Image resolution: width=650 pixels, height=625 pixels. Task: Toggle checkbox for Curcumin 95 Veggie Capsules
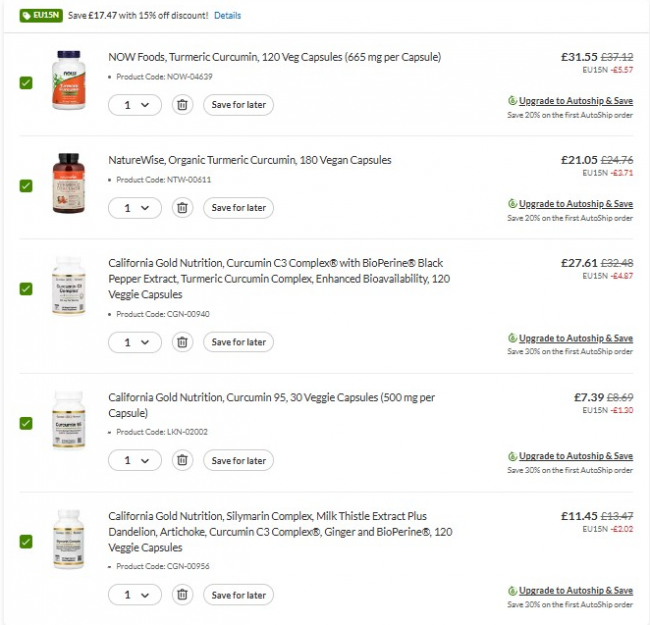click(x=26, y=423)
